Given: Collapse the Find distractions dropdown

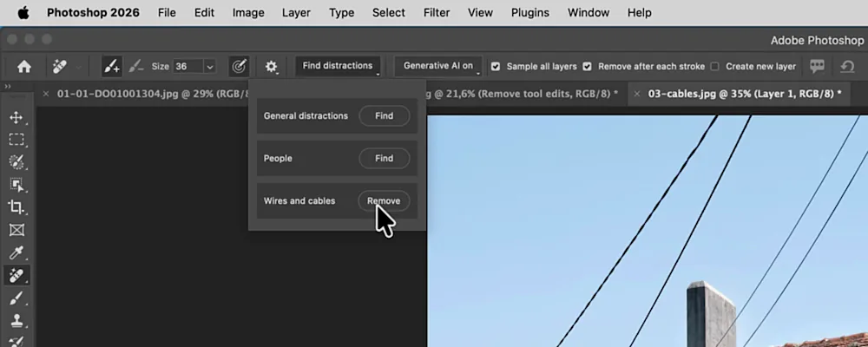Looking at the screenshot, I should coord(338,66).
